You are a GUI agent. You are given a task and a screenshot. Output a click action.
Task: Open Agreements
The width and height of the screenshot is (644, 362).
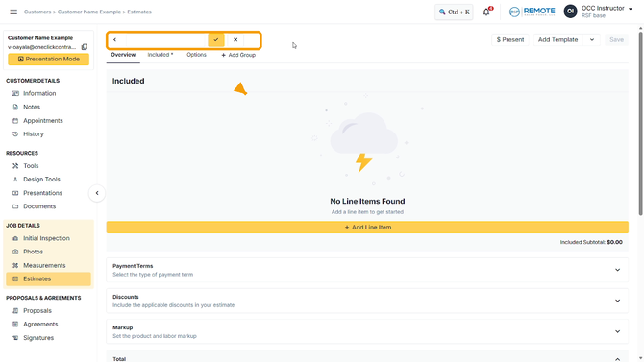[40, 325]
